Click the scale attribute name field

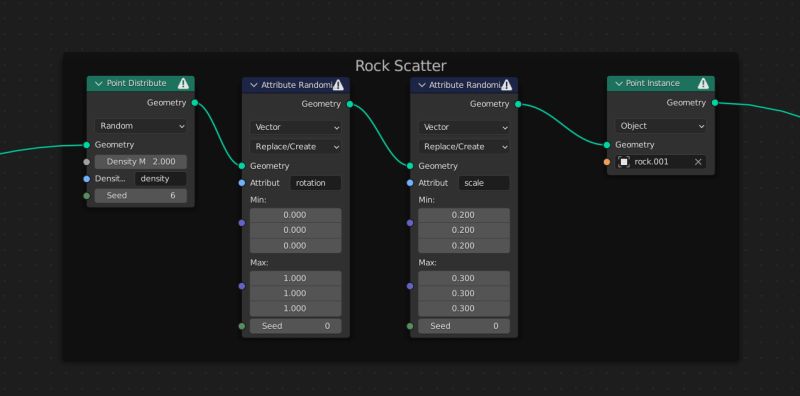tap(484, 183)
